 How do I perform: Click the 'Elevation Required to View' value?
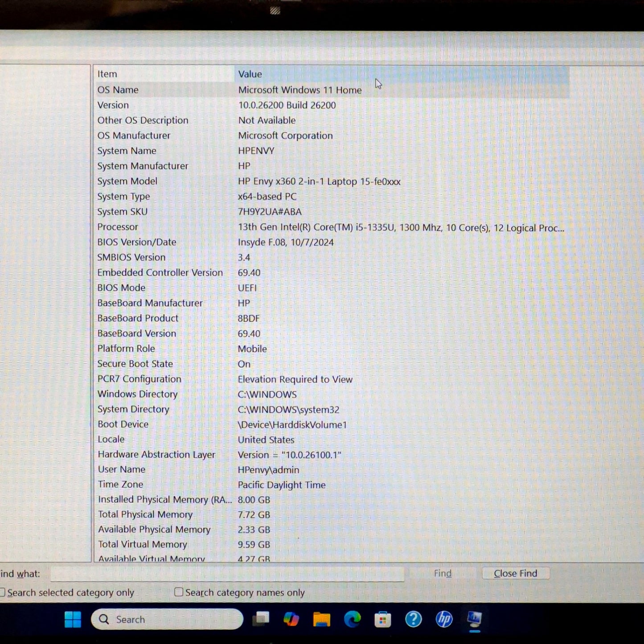point(295,379)
